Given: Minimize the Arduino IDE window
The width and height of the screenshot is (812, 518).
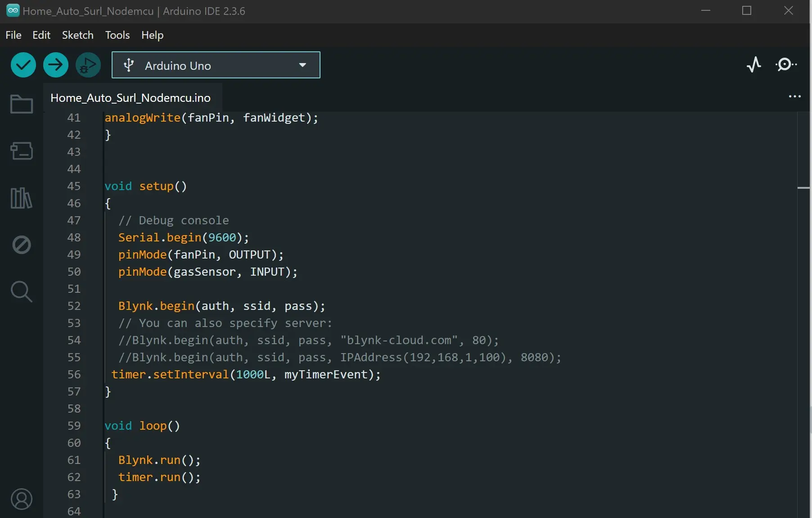Looking at the screenshot, I should pyautogui.click(x=706, y=10).
